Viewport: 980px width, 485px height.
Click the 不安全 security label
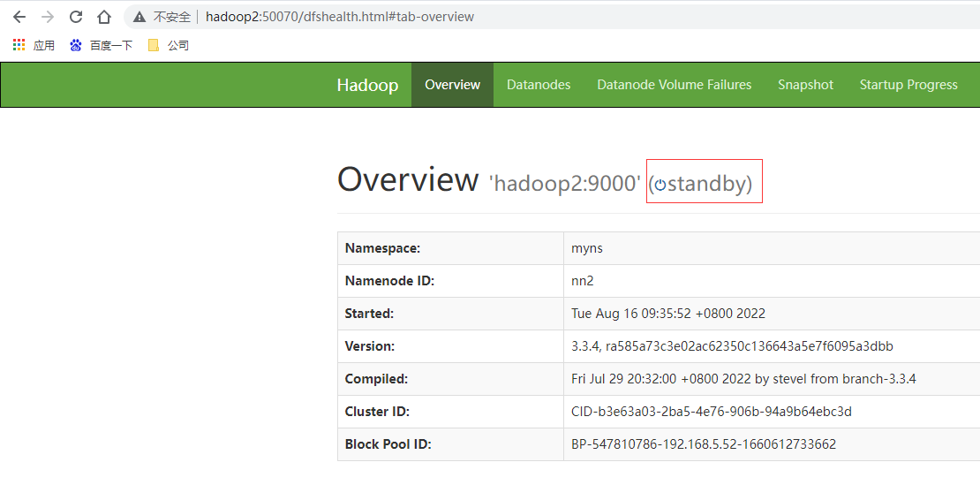point(172,17)
